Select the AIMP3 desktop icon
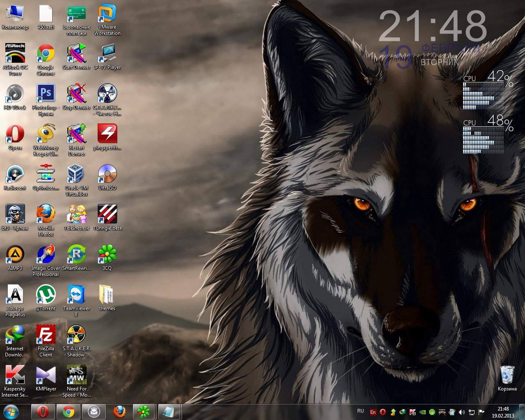 pos(15,255)
